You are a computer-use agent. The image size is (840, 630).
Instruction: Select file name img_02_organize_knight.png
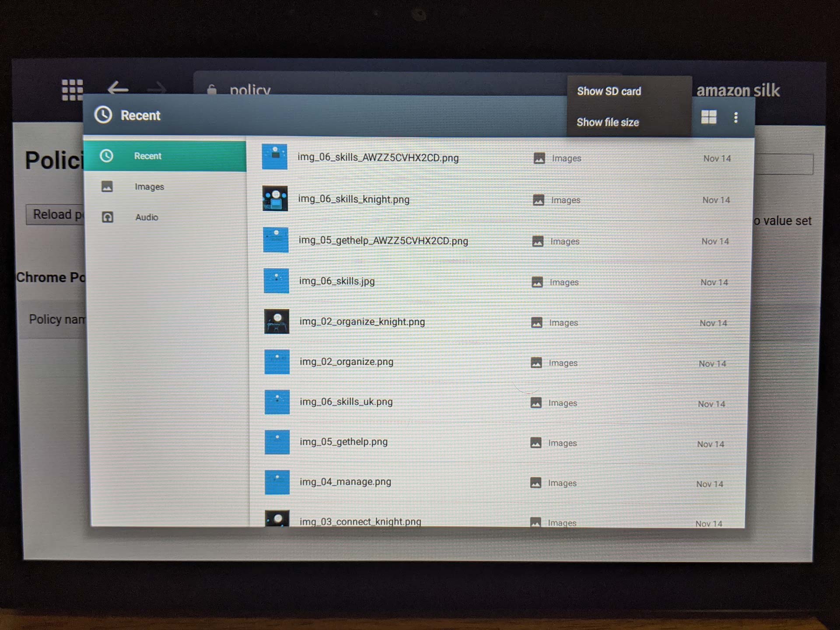(362, 322)
